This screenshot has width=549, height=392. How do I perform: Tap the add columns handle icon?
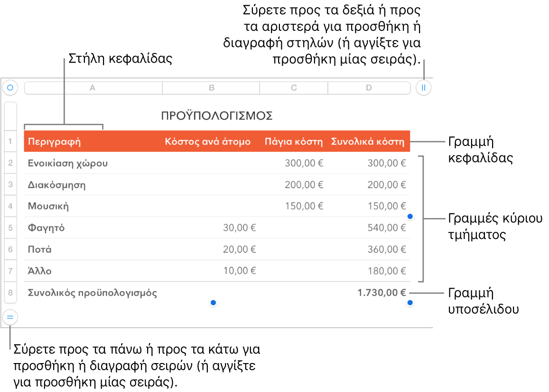tap(423, 88)
